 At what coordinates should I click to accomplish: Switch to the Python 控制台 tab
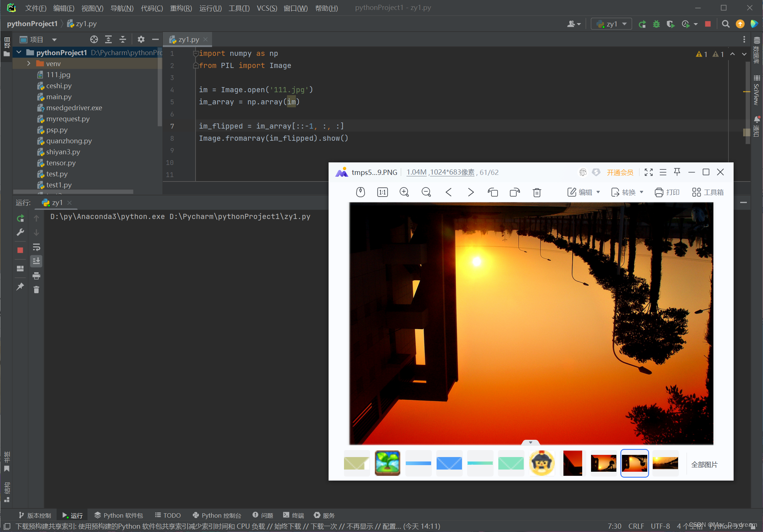pyautogui.click(x=217, y=515)
